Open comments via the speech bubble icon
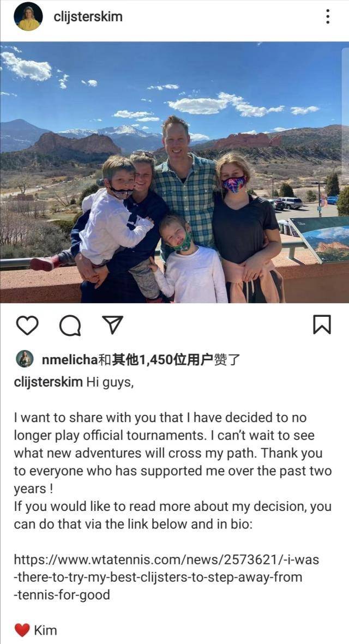Screen dimensions: 349x644 point(70,326)
